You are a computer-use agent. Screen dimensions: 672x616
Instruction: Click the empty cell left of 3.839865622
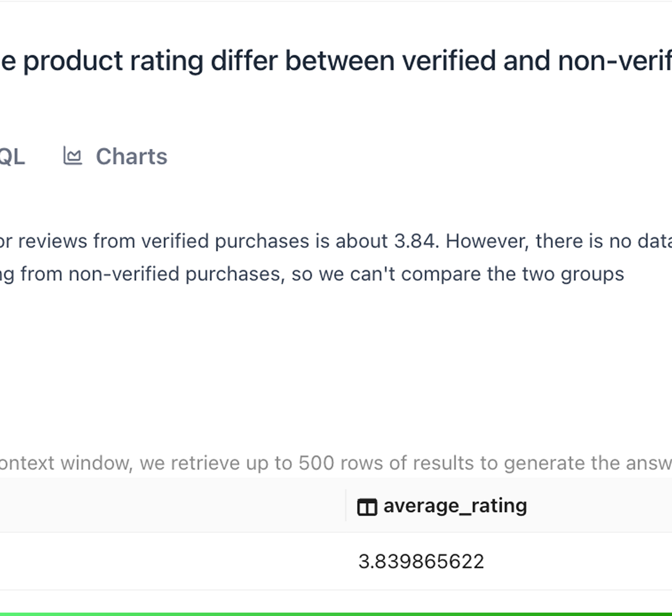click(171, 562)
